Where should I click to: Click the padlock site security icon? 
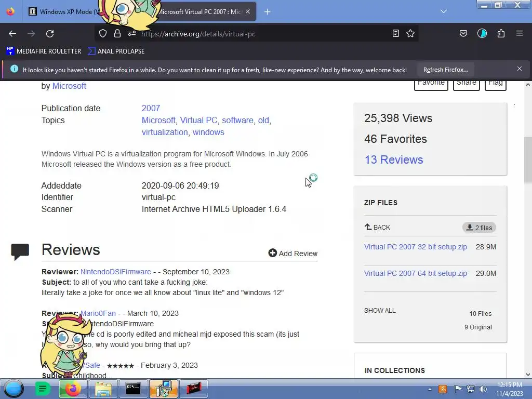[117, 34]
